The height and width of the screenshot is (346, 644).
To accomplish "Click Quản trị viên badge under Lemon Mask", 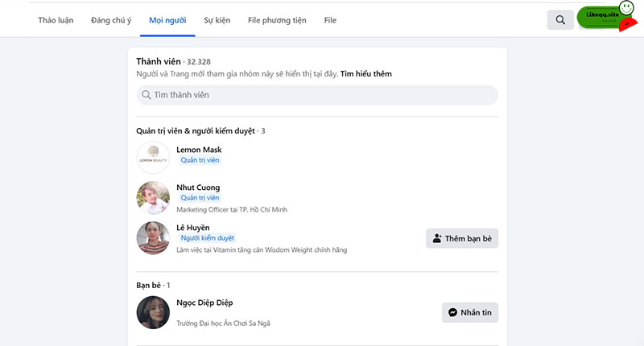I will pos(200,160).
